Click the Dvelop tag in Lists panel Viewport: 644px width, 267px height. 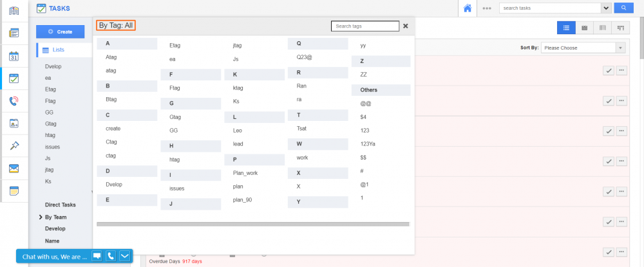[x=53, y=66]
